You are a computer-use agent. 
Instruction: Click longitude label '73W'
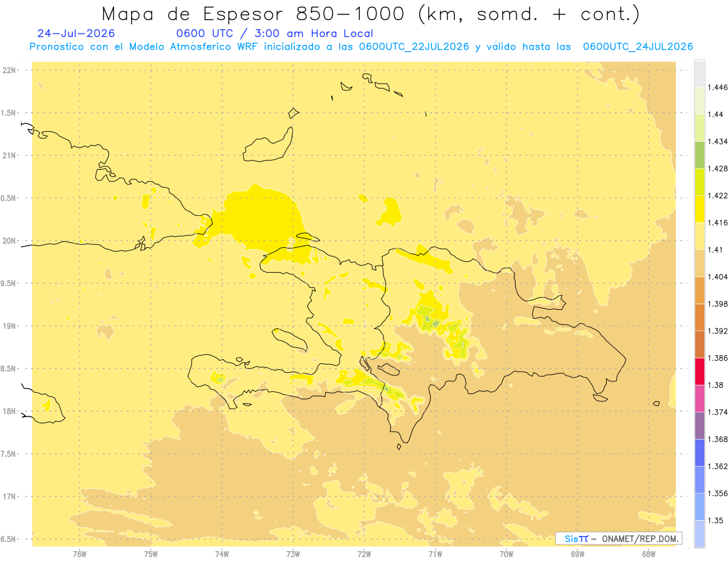293,554
